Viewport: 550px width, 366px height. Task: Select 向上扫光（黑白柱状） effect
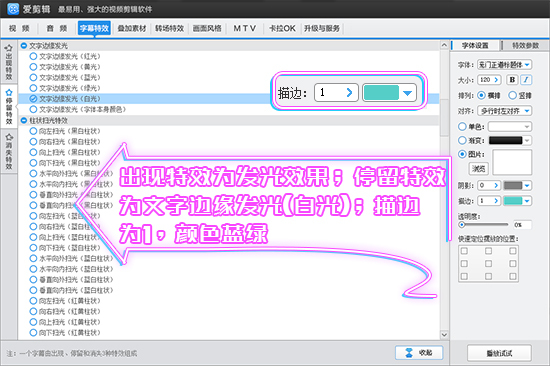click(x=65, y=152)
